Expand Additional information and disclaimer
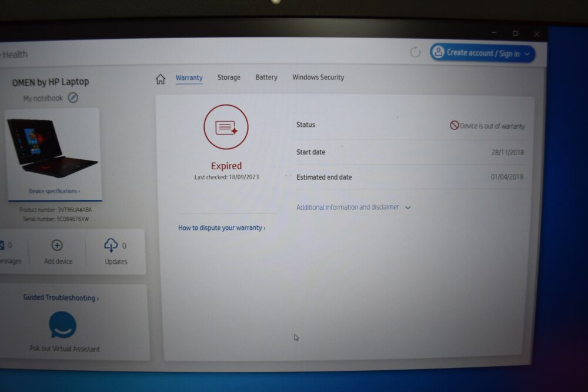This screenshot has height=392, width=588. pos(353,207)
